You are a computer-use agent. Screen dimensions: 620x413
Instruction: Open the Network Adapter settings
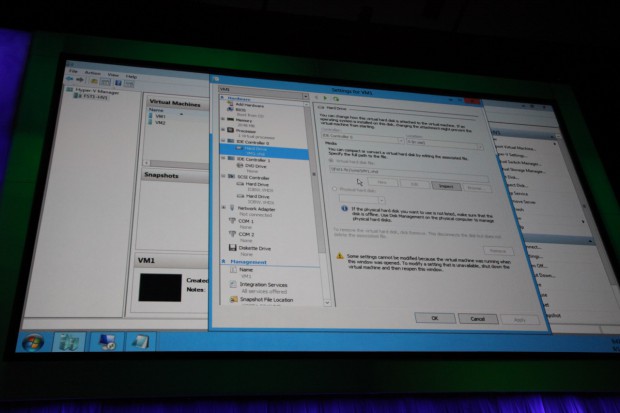tap(252, 209)
